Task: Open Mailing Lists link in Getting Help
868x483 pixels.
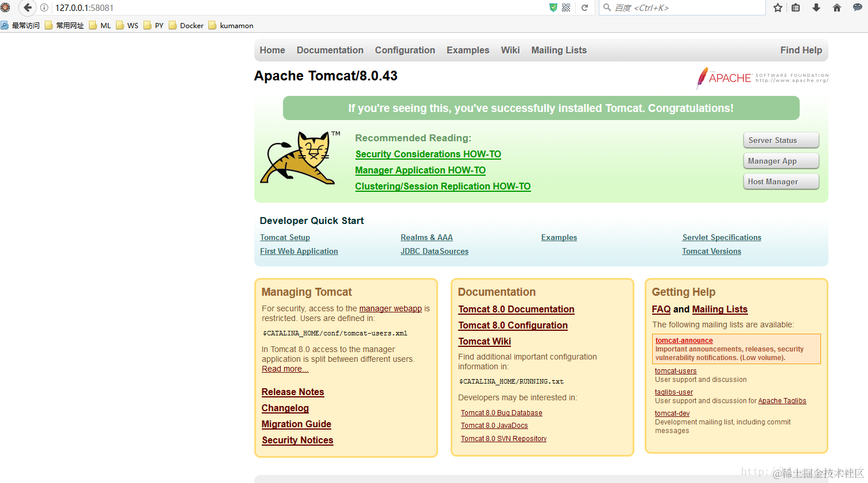Action: coord(720,309)
